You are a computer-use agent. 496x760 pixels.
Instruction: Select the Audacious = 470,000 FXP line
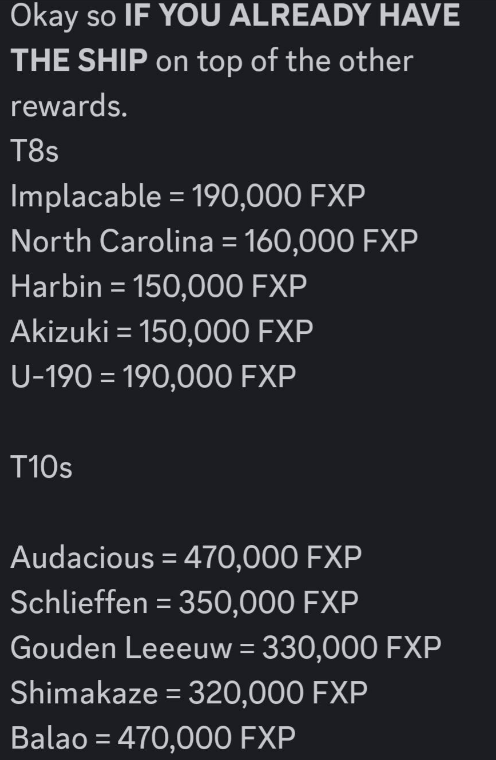pos(186,557)
